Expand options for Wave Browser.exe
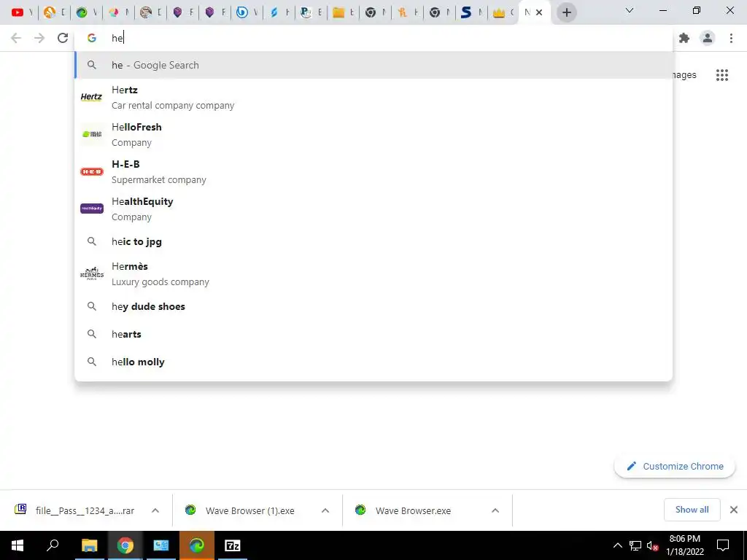This screenshot has width=747, height=560. click(x=495, y=510)
